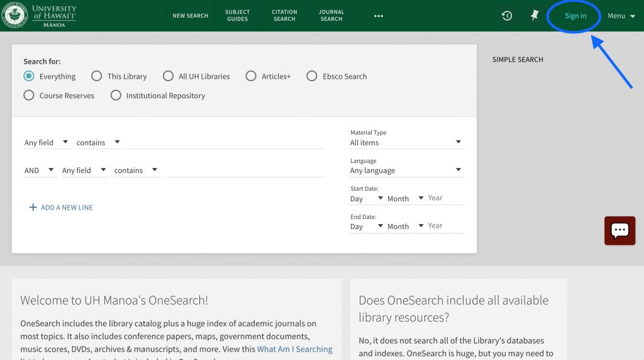Open Journal Search in the top navigation
The image size is (644, 360).
click(x=331, y=16)
